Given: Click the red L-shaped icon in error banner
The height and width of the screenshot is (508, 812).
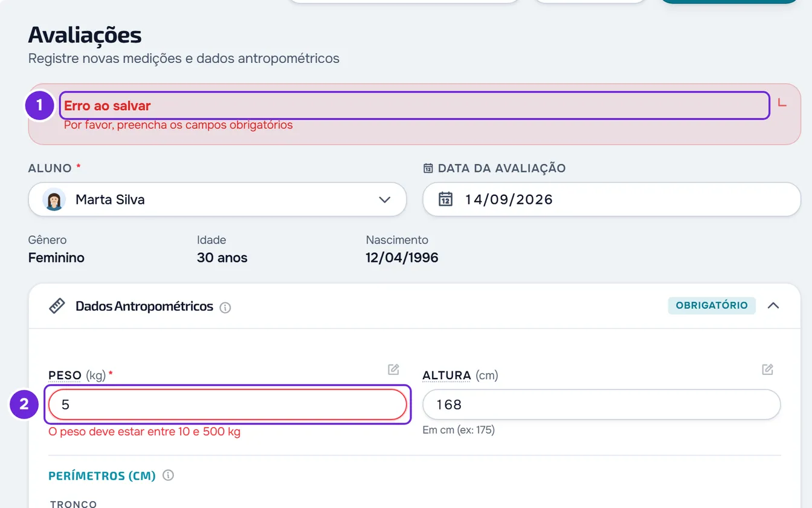Looking at the screenshot, I should 782,103.
